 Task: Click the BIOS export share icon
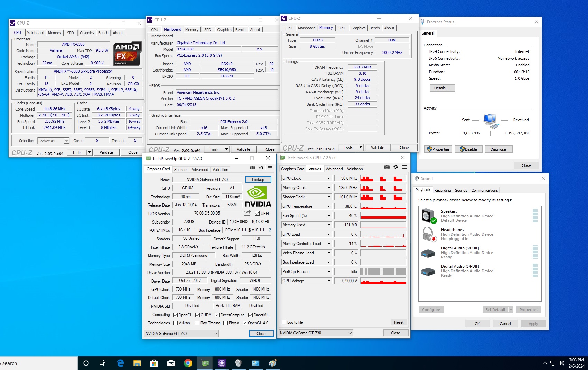click(x=247, y=213)
